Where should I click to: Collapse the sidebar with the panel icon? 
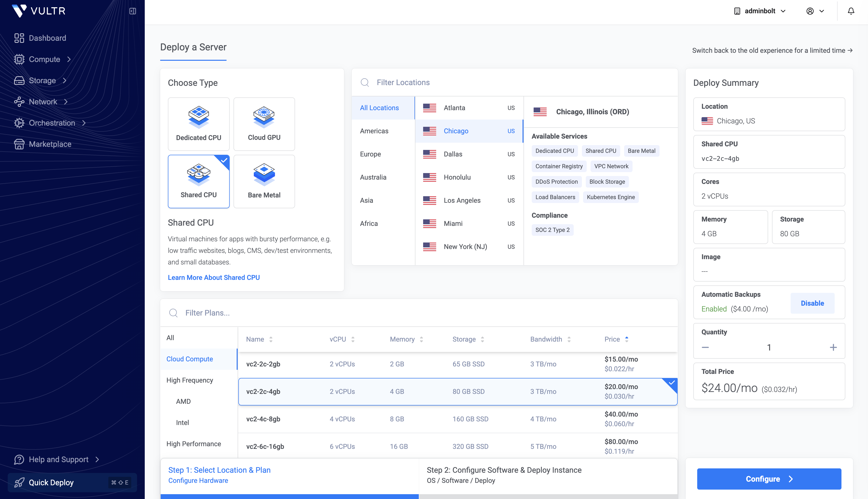pyautogui.click(x=133, y=11)
